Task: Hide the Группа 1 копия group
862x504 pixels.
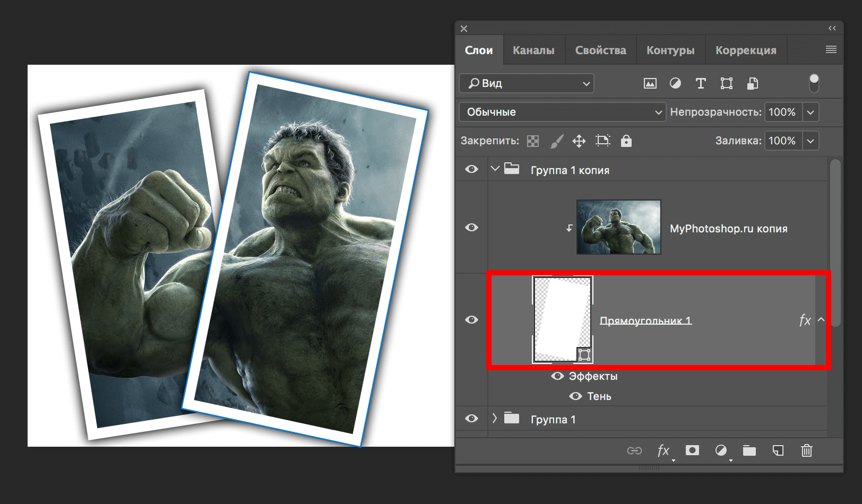Action: coord(471,169)
